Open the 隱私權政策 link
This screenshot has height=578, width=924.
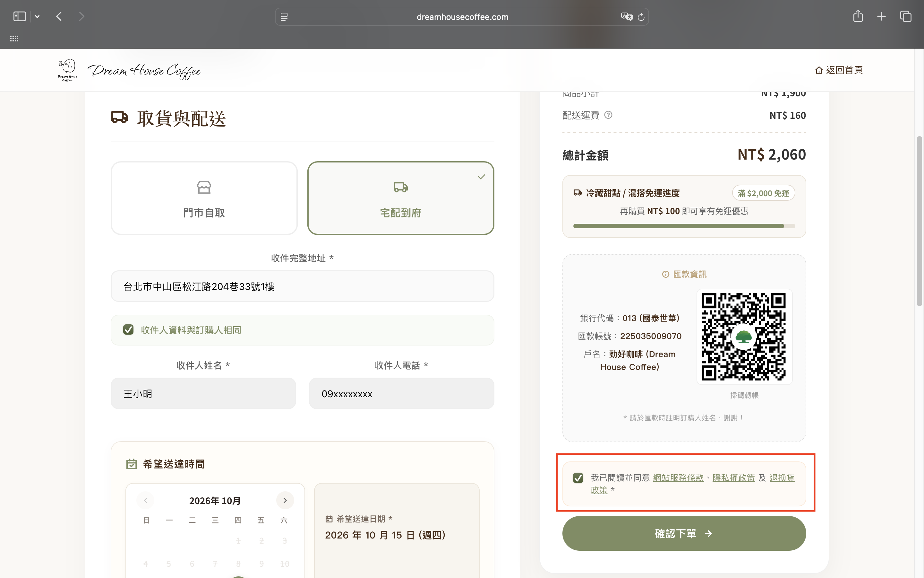click(x=733, y=478)
